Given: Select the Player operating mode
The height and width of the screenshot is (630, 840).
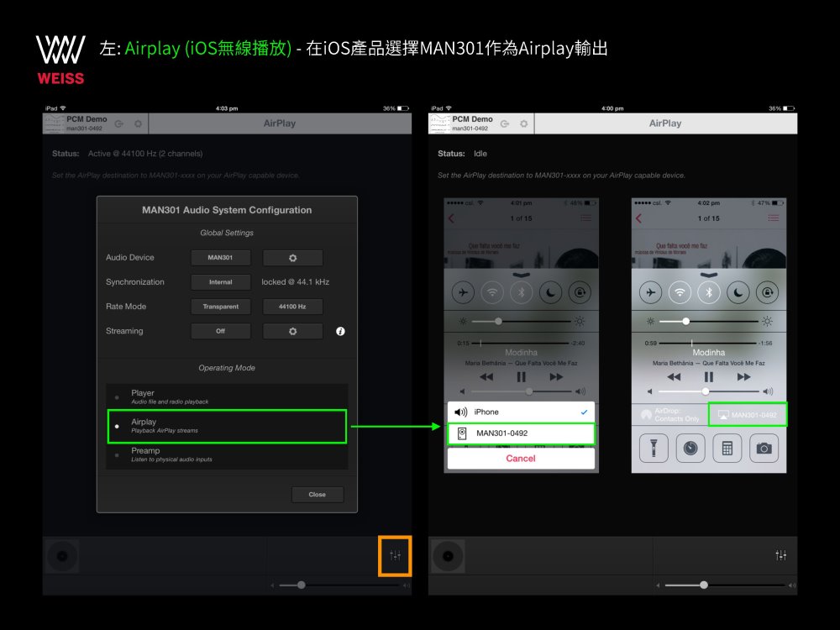Looking at the screenshot, I should 227,397.
